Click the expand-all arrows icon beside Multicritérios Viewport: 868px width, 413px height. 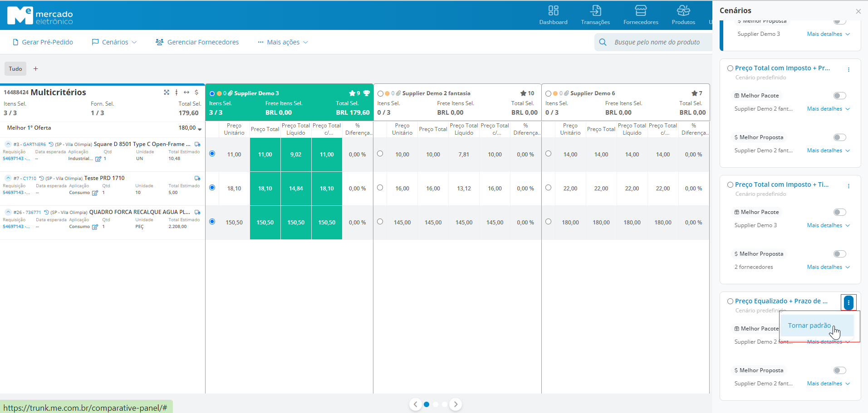(167, 92)
